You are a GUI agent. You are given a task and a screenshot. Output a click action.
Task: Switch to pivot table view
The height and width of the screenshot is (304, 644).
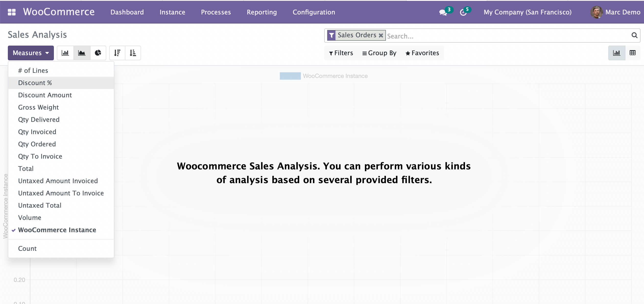point(632,53)
